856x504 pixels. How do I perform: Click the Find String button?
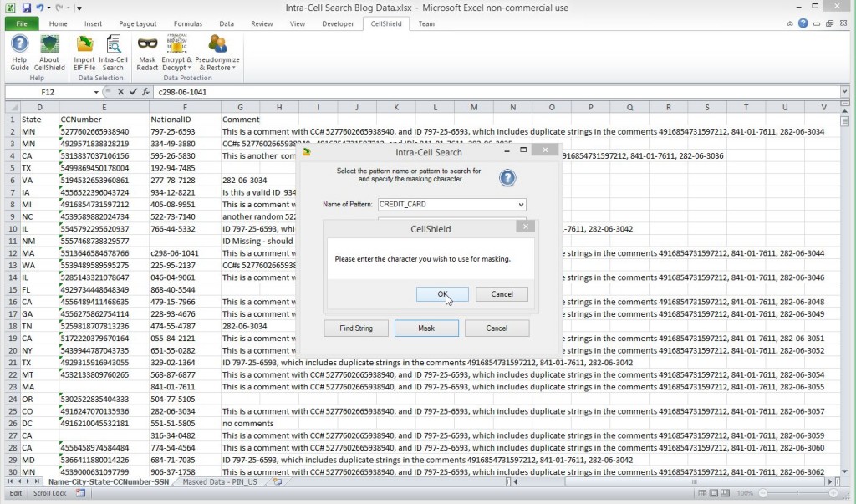(356, 328)
